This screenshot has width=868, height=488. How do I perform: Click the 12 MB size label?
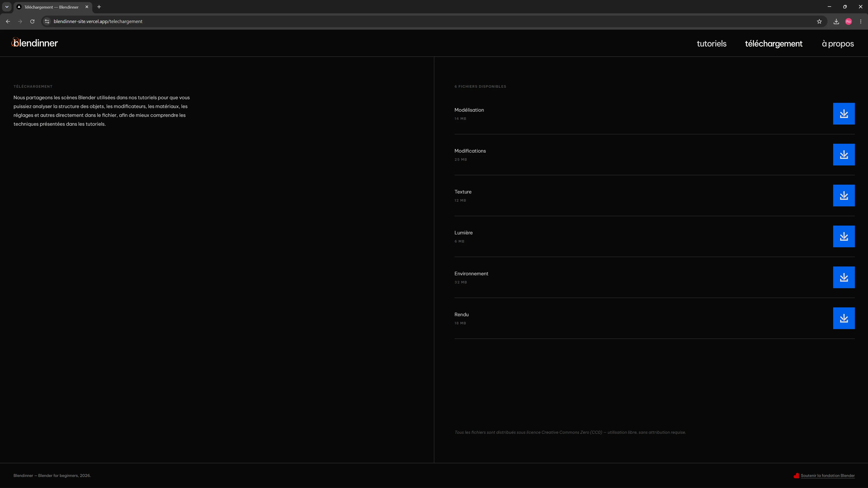[x=460, y=200]
